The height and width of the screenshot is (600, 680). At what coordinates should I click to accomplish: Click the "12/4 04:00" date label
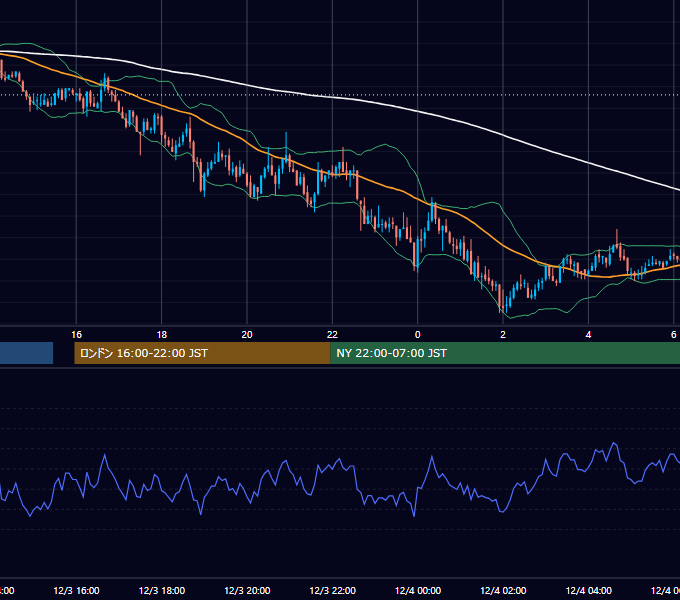(588, 590)
